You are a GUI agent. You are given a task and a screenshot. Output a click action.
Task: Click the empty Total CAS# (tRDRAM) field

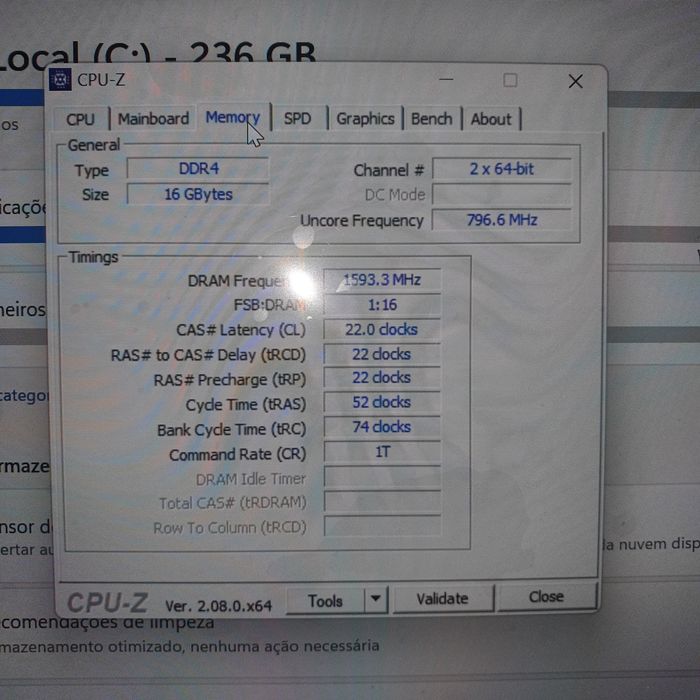click(382, 501)
